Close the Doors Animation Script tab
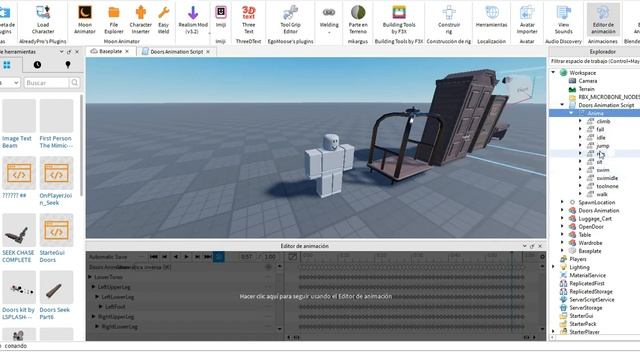 pyautogui.click(x=208, y=52)
